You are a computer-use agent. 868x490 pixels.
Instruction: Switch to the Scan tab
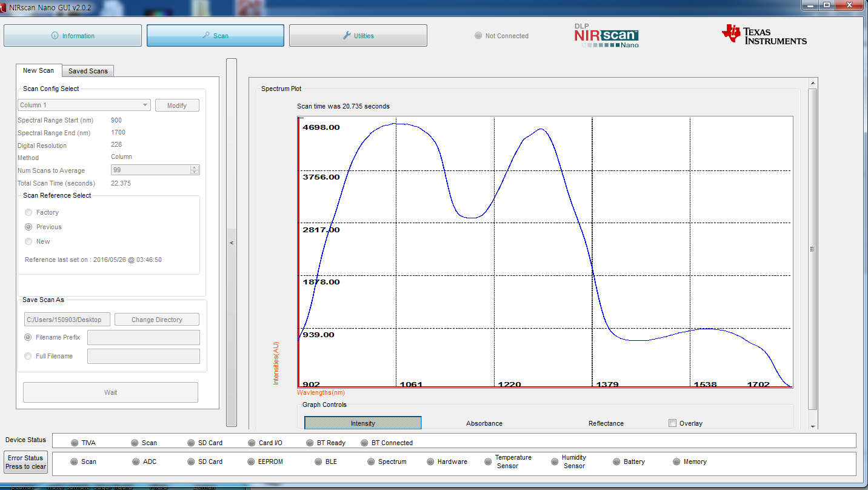pyautogui.click(x=215, y=36)
